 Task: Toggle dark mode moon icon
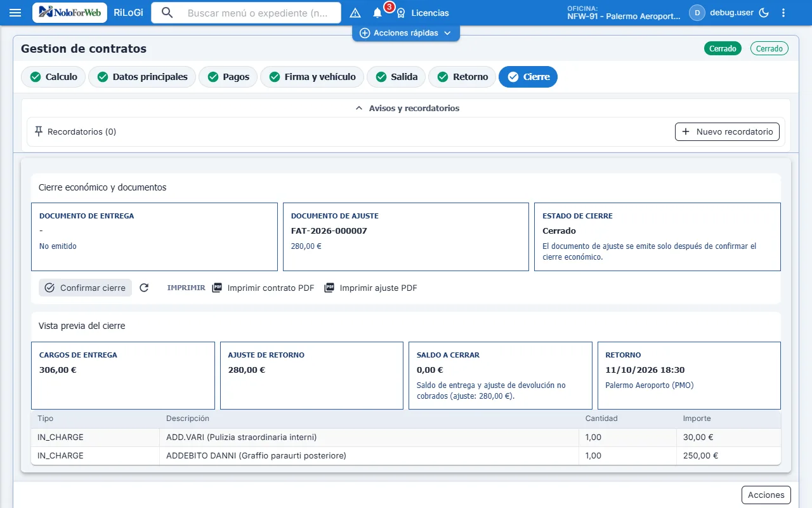pos(764,13)
